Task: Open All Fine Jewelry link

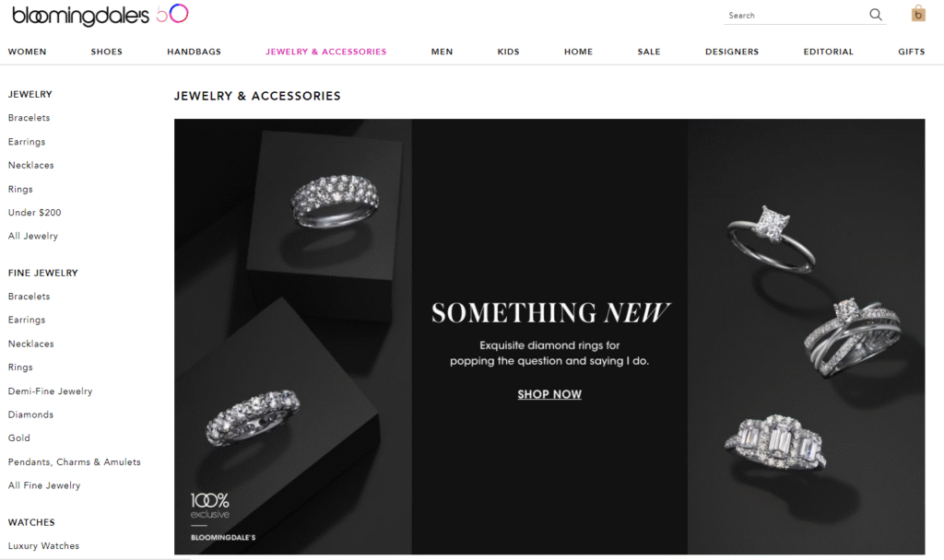Action: coord(44,485)
